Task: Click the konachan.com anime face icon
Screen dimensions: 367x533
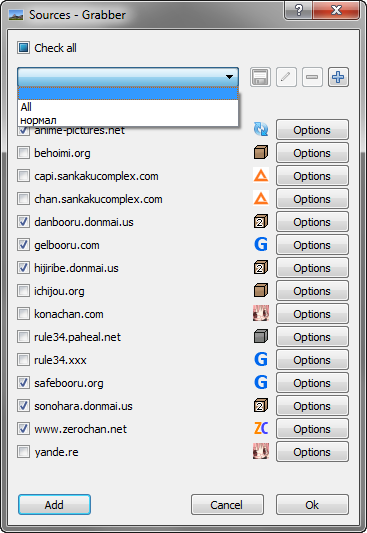Action: coord(261,313)
